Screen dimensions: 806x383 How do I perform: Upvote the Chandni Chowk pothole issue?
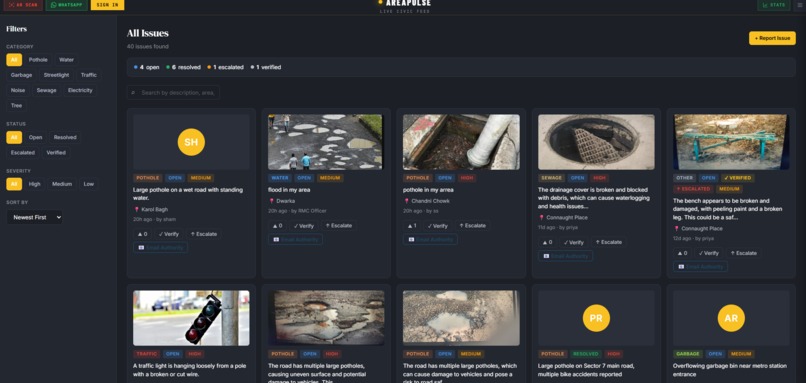(412, 226)
